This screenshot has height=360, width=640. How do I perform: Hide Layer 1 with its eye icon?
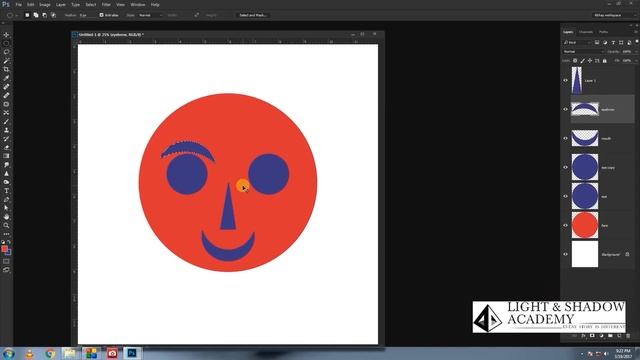pos(566,80)
